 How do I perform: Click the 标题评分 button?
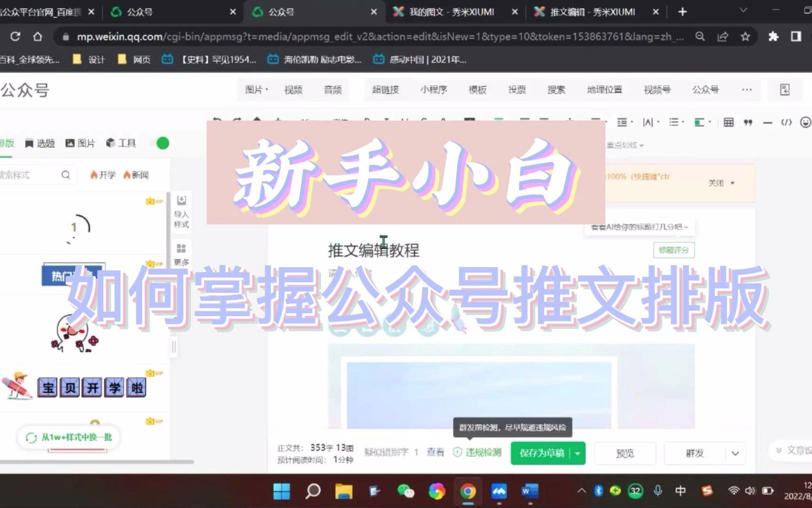(674, 250)
